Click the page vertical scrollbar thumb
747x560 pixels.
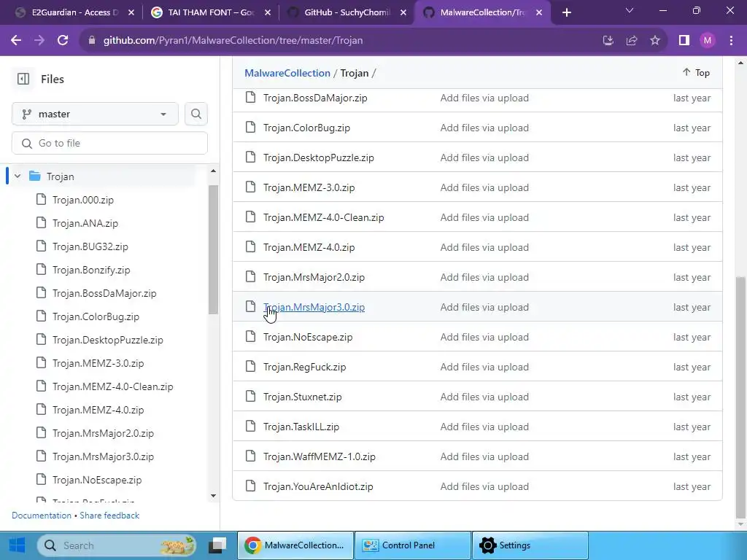click(x=740, y=397)
